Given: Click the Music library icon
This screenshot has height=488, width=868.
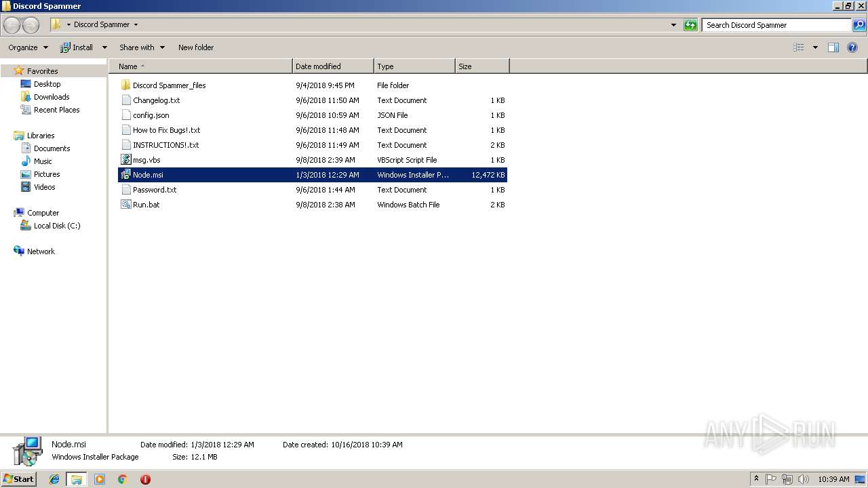Looking at the screenshot, I should (26, 161).
